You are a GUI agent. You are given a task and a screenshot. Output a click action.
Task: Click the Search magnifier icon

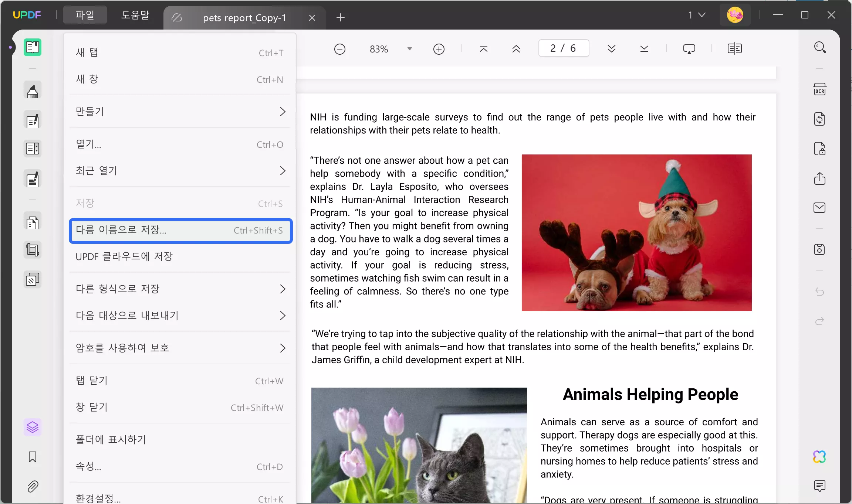pos(820,47)
